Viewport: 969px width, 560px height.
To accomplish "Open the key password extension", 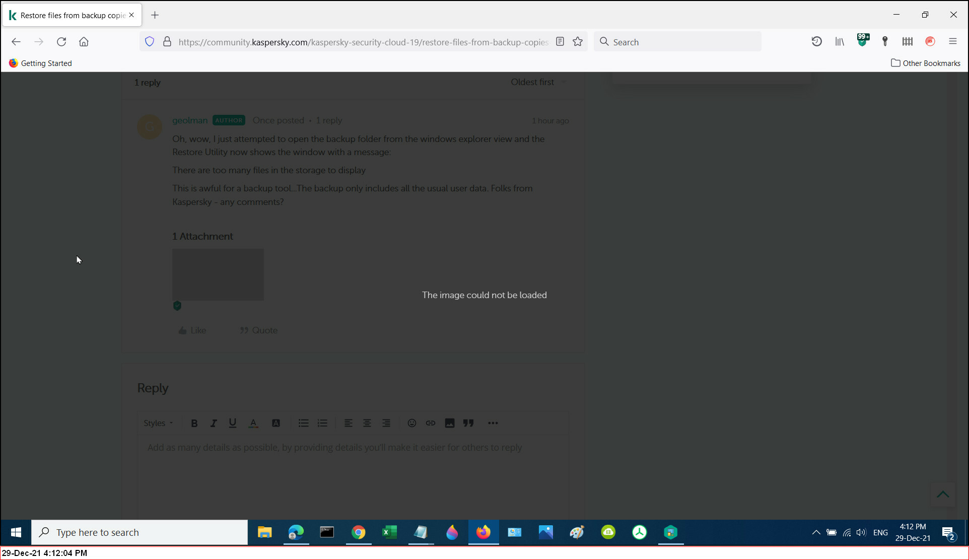I will (885, 42).
